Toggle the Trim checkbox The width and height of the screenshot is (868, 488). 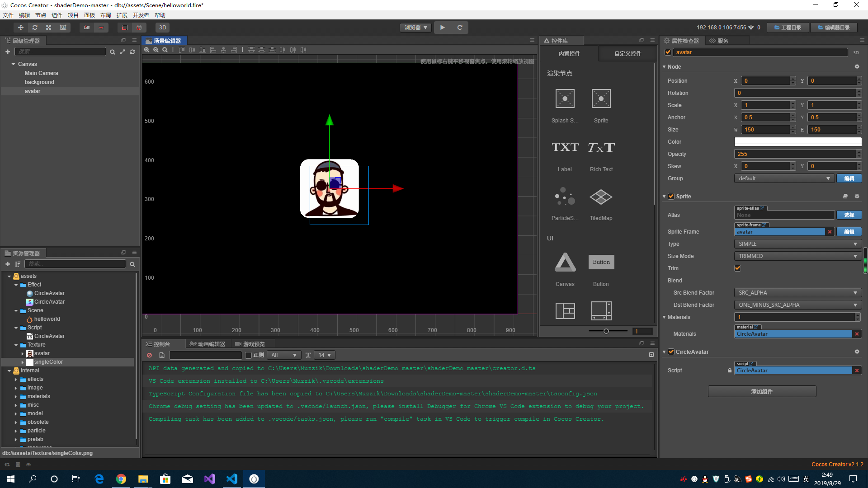click(x=738, y=268)
